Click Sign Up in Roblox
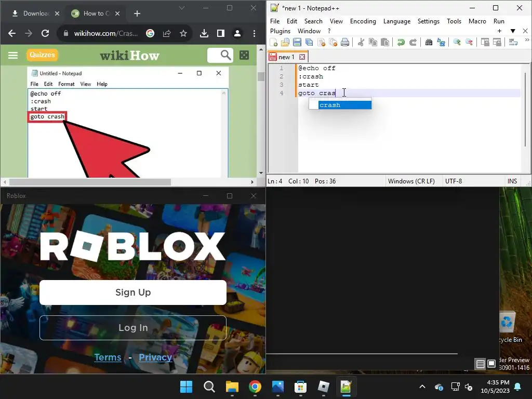The width and height of the screenshot is (532, 399). pyautogui.click(x=133, y=292)
